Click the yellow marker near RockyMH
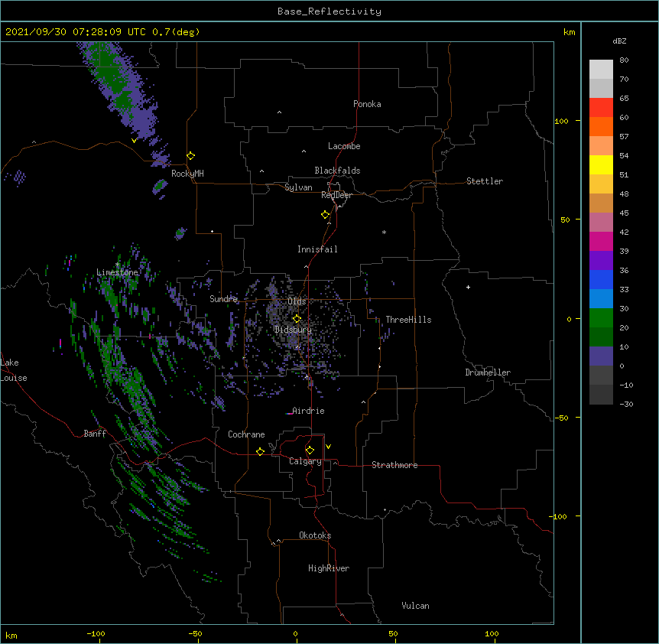 click(x=190, y=156)
